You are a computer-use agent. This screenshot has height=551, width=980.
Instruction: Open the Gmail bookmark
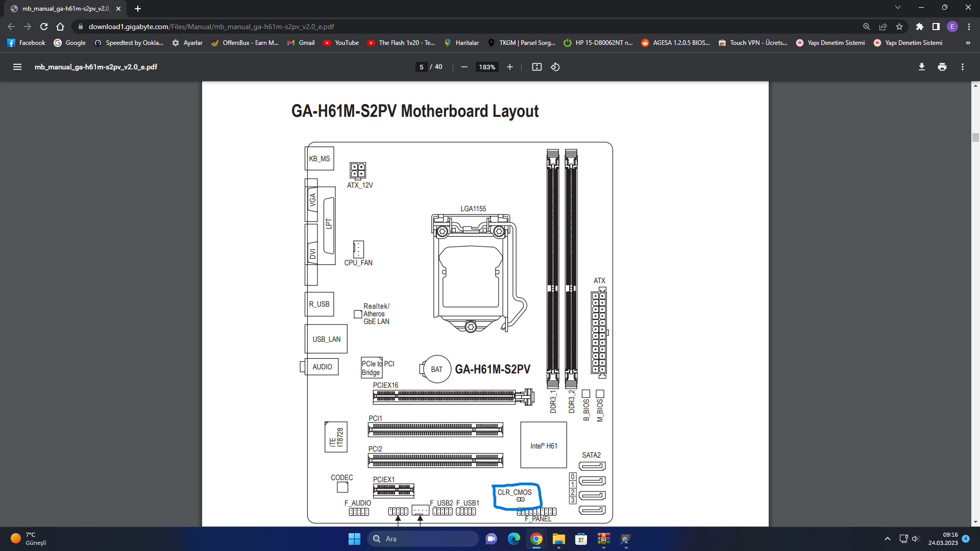[x=301, y=43]
